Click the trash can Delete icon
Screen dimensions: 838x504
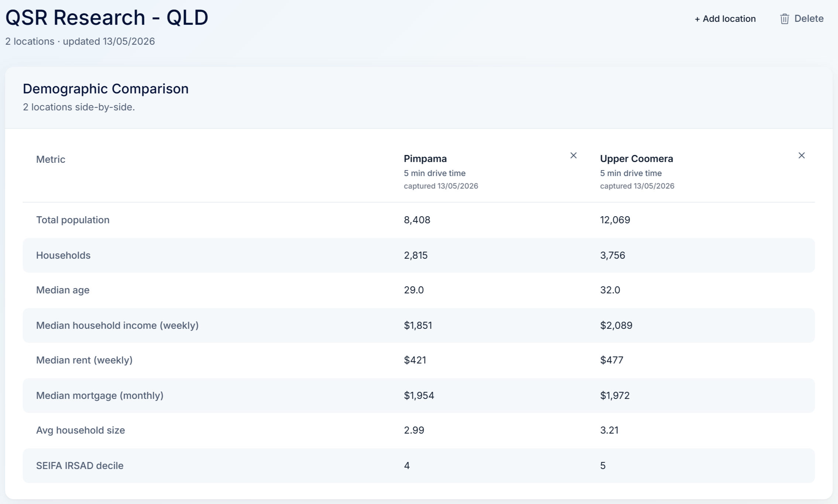click(x=784, y=19)
